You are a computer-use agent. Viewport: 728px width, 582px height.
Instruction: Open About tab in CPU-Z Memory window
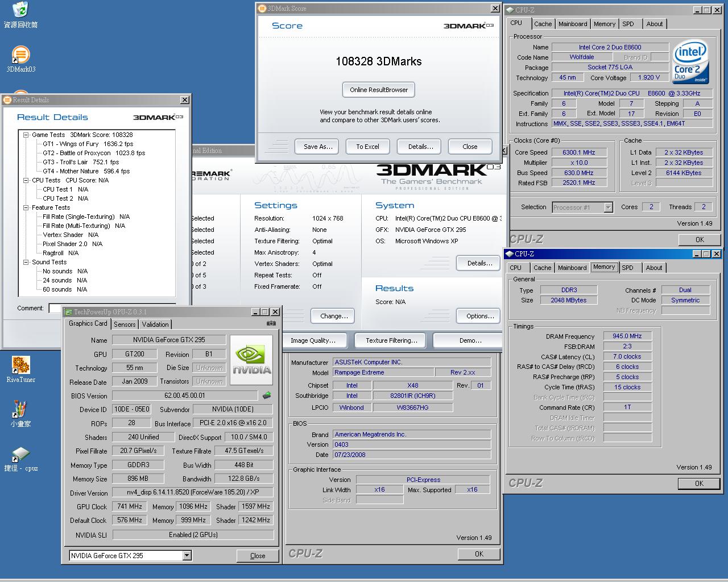(x=654, y=268)
